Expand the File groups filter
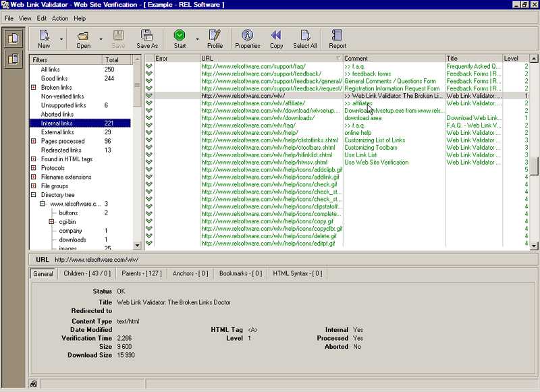This screenshot has width=540, height=392. click(x=33, y=186)
